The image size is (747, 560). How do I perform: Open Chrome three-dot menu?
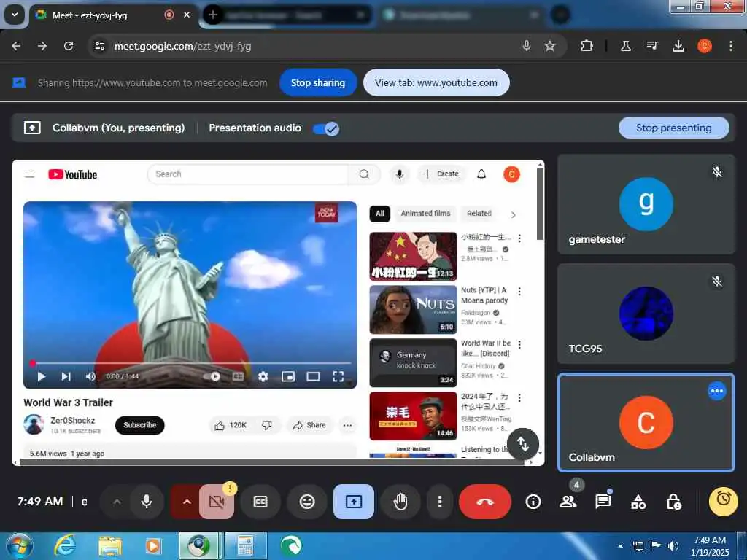[x=731, y=46]
